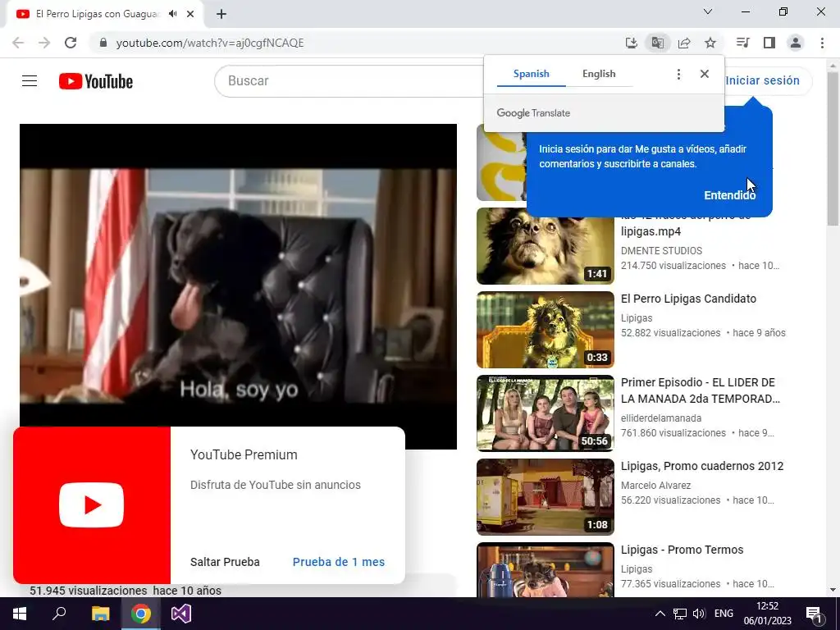Click title Lipigas, Promo cuadernos 2012

click(x=702, y=466)
